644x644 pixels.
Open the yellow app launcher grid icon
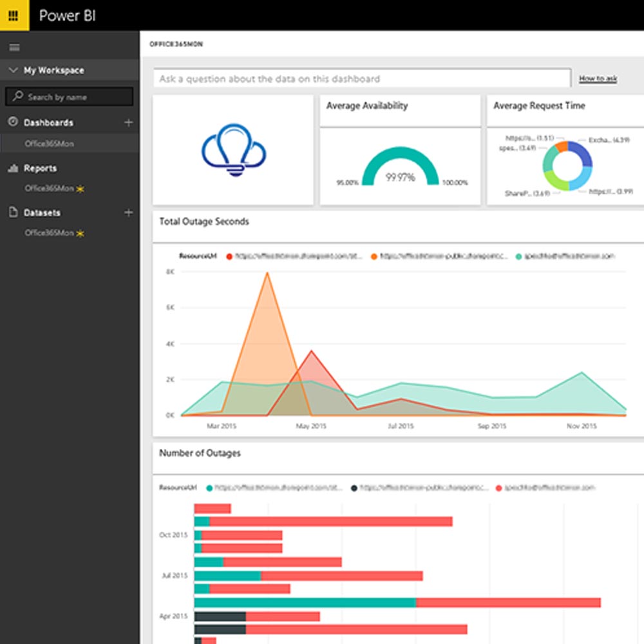coord(14,15)
